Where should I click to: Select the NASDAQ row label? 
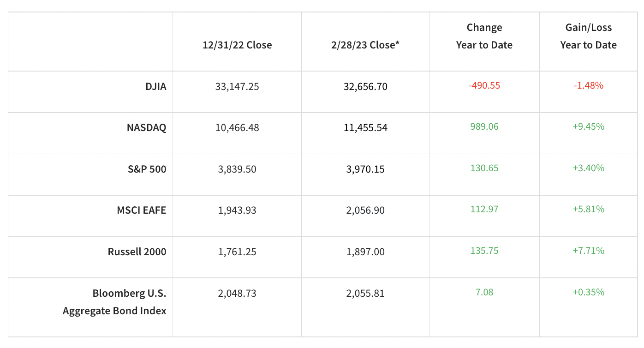[146, 127]
